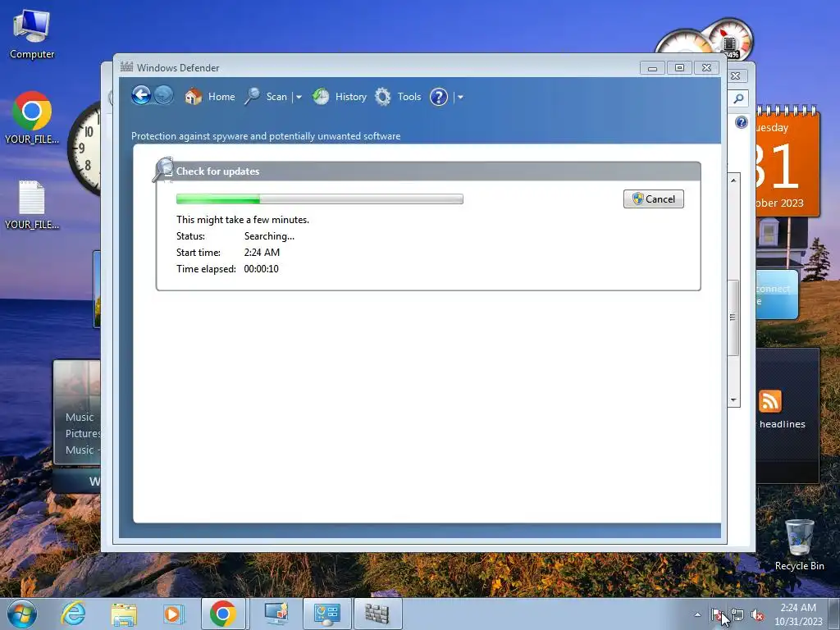Click the blue Help question mark icon
This screenshot has width=840, height=630.
tap(438, 97)
